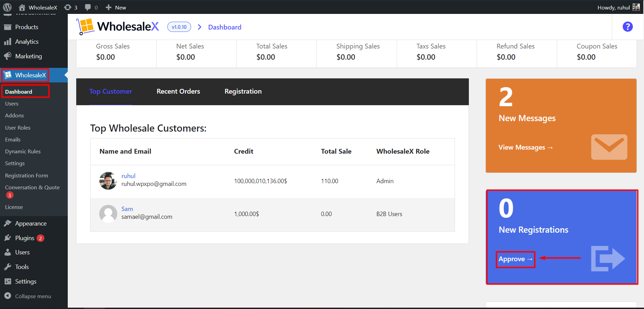Viewport: 644px width, 309px height.
Task: Click the Gross Sales stat card
Action: coord(116,54)
